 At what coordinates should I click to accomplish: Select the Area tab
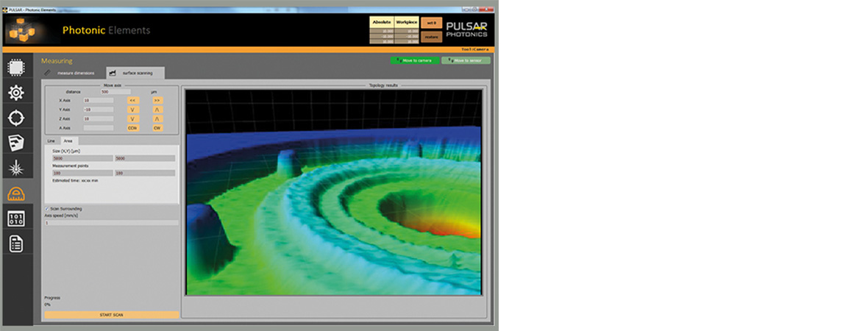click(x=68, y=140)
